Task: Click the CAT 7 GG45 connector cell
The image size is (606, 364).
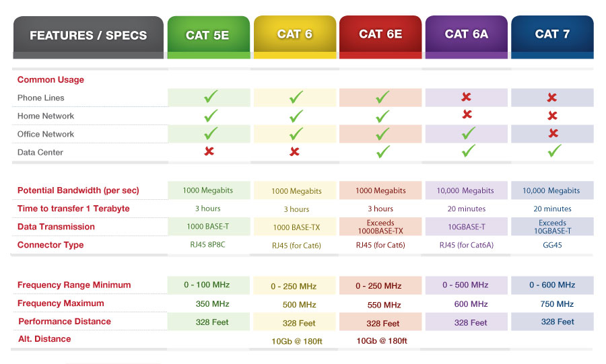Action: [x=551, y=245]
